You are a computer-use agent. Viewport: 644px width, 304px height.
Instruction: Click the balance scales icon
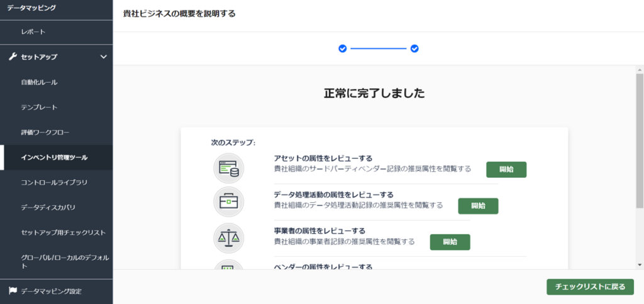click(x=229, y=238)
